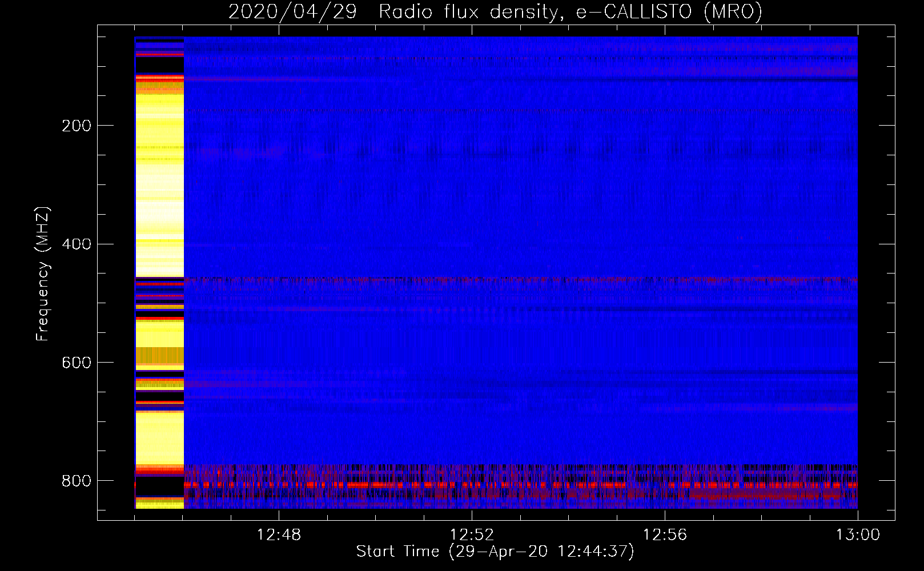
Task: Click the blue spectrogram area at 12:52 and 400 MHz
Action: [472, 244]
